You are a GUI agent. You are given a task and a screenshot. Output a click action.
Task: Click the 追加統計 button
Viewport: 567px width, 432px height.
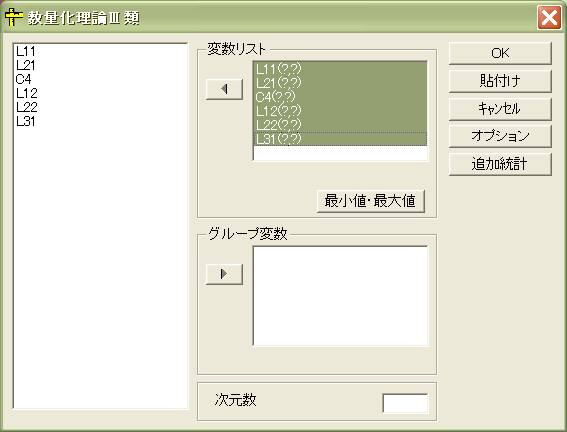500,164
